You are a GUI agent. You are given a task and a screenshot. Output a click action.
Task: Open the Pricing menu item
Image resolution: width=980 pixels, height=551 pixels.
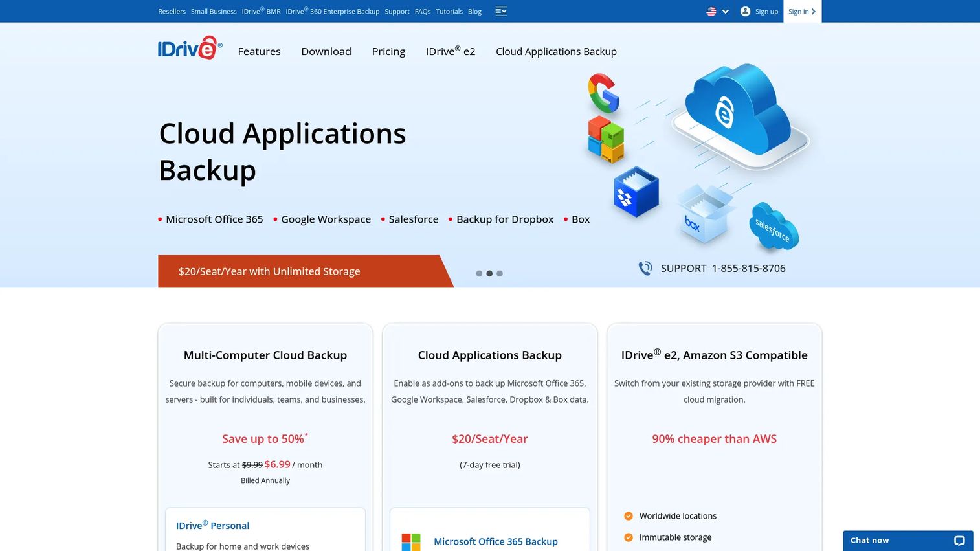(388, 51)
